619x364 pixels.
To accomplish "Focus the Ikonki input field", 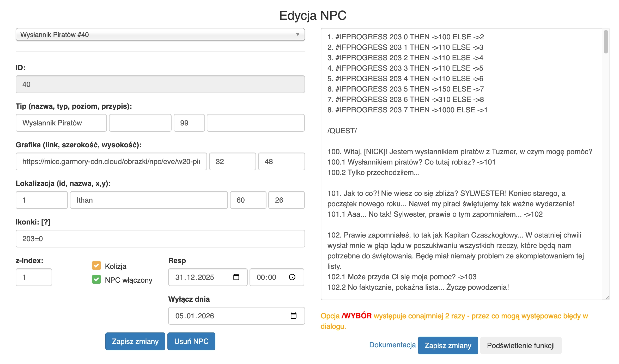I will [160, 239].
